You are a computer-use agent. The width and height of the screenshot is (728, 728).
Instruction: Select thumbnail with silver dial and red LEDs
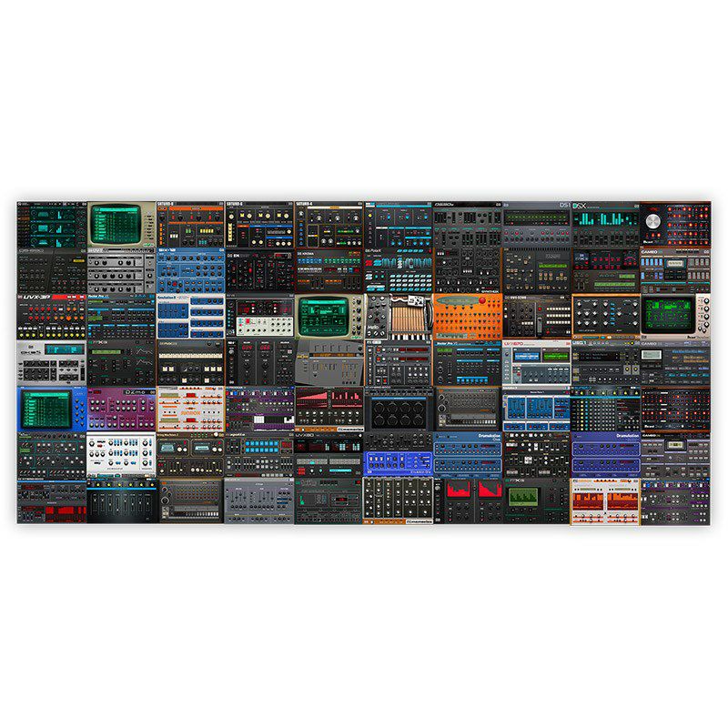click(x=675, y=224)
